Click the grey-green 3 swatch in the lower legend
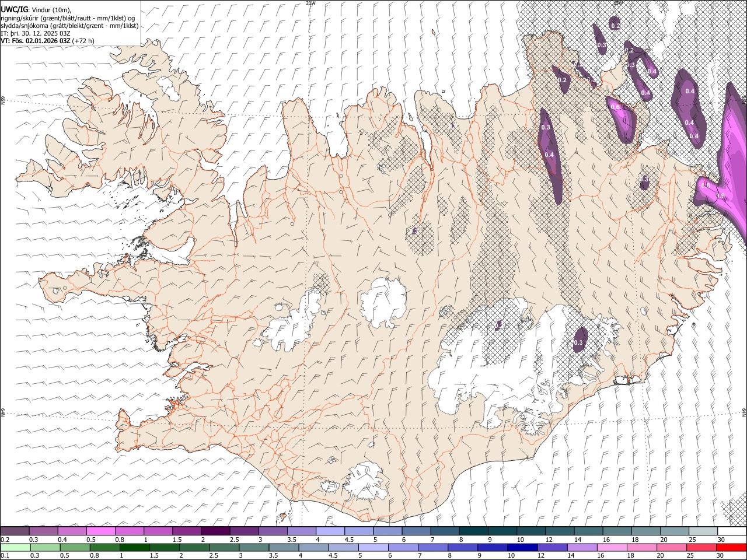Image resolution: width=747 pixels, height=560 pixels. coord(254,548)
